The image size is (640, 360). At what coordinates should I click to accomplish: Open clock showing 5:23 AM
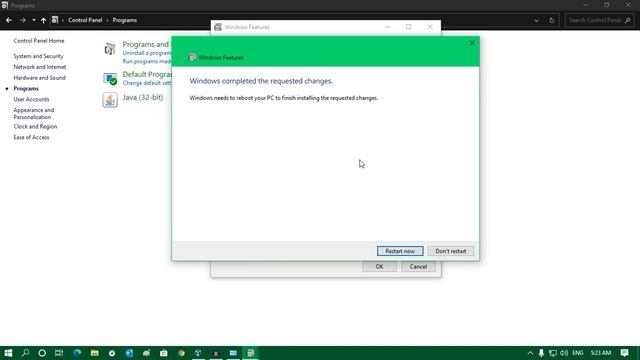click(x=601, y=353)
